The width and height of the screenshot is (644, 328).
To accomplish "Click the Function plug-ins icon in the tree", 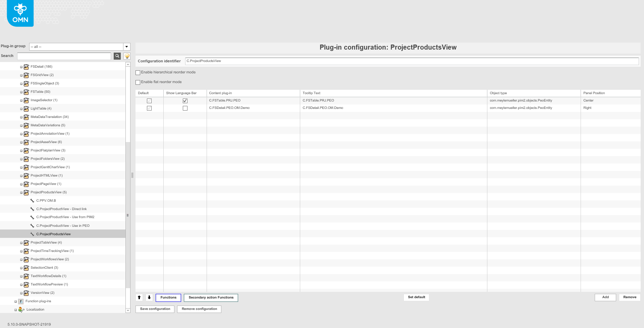I will click(20, 301).
